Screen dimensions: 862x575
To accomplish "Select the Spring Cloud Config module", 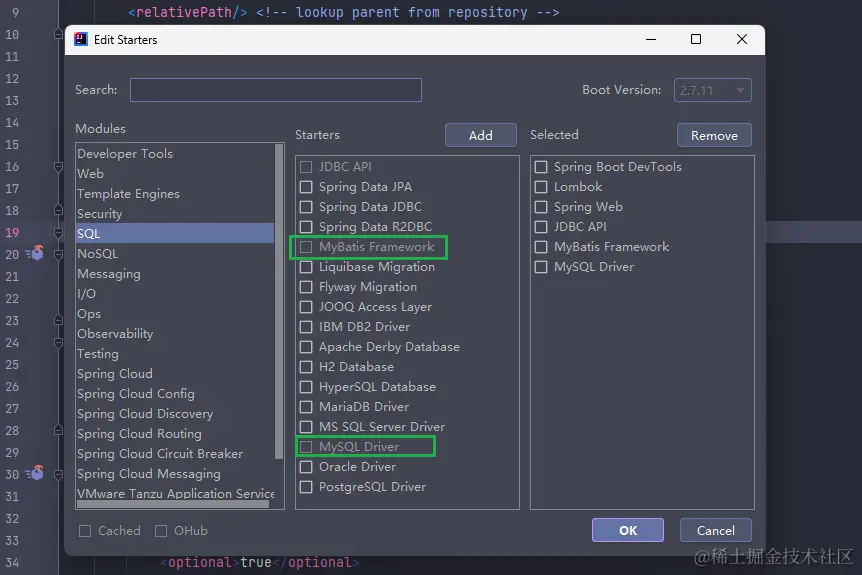I will click(175, 394).
